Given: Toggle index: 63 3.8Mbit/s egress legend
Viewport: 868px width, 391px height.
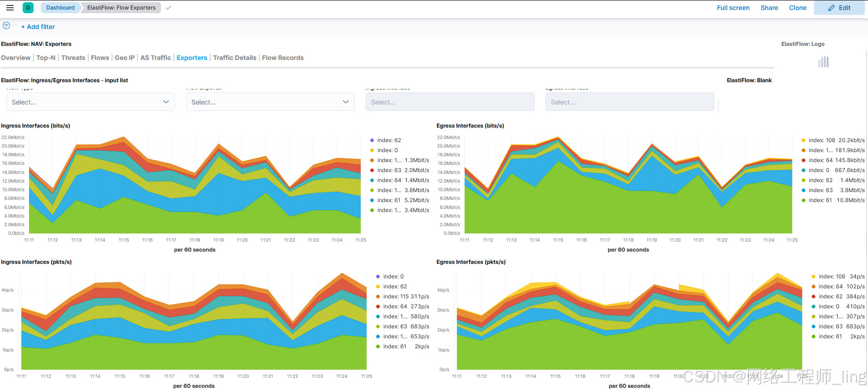Looking at the screenshot, I should [833, 190].
